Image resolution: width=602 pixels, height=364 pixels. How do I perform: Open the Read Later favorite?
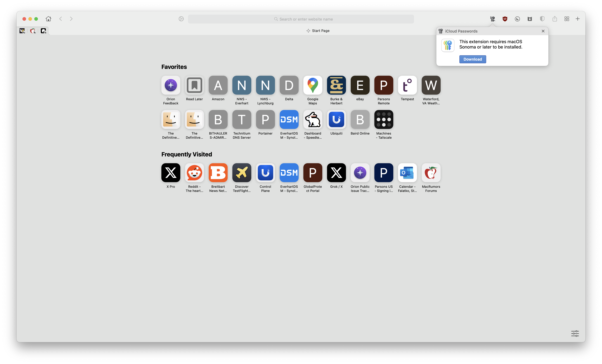tap(194, 85)
